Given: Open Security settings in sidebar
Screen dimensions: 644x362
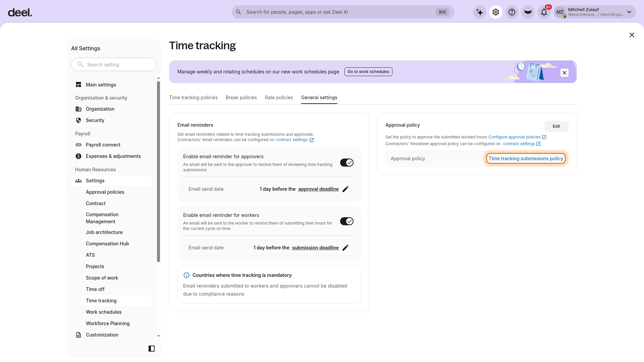Looking at the screenshot, I should click(x=111, y=120).
